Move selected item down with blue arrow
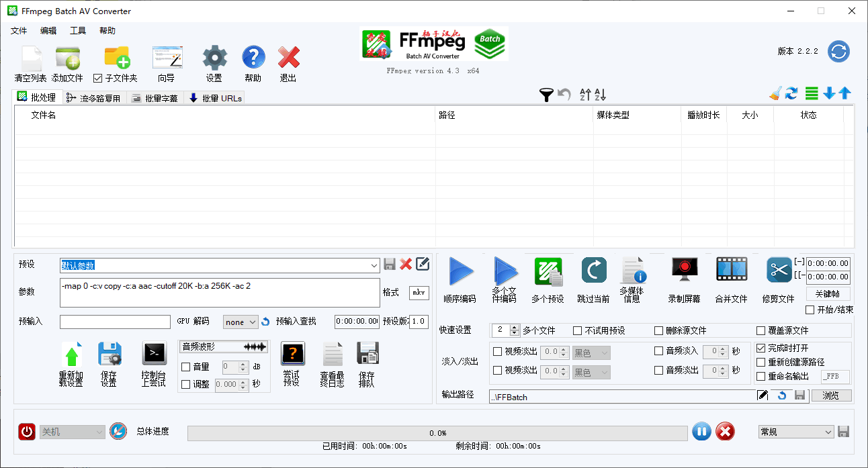Image resolution: width=868 pixels, height=468 pixels. pos(830,93)
